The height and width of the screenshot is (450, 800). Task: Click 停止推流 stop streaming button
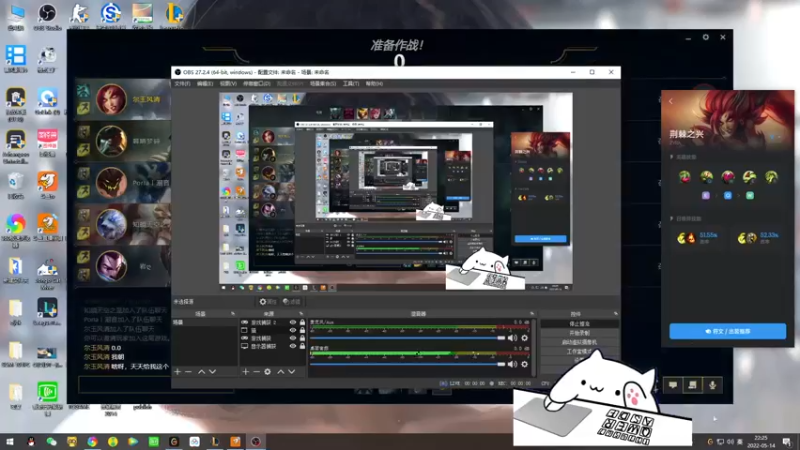(x=580, y=324)
